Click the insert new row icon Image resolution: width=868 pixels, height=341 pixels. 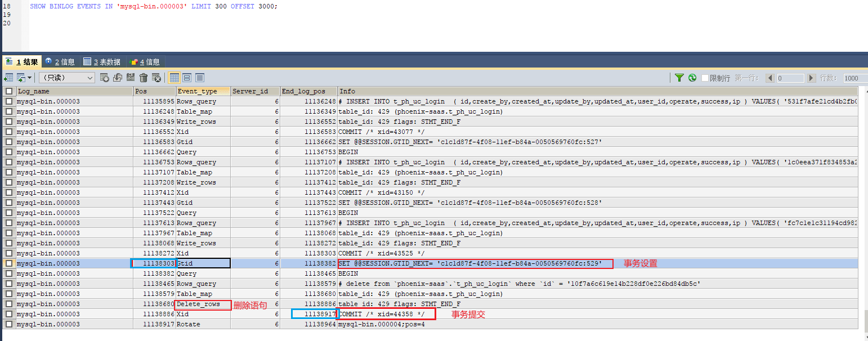coord(105,78)
